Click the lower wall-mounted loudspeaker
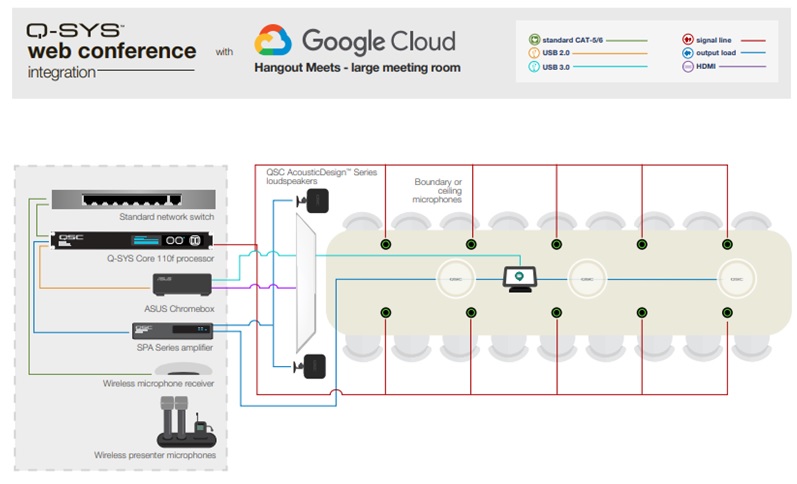The width and height of the screenshot is (797, 484). (x=310, y=366)
